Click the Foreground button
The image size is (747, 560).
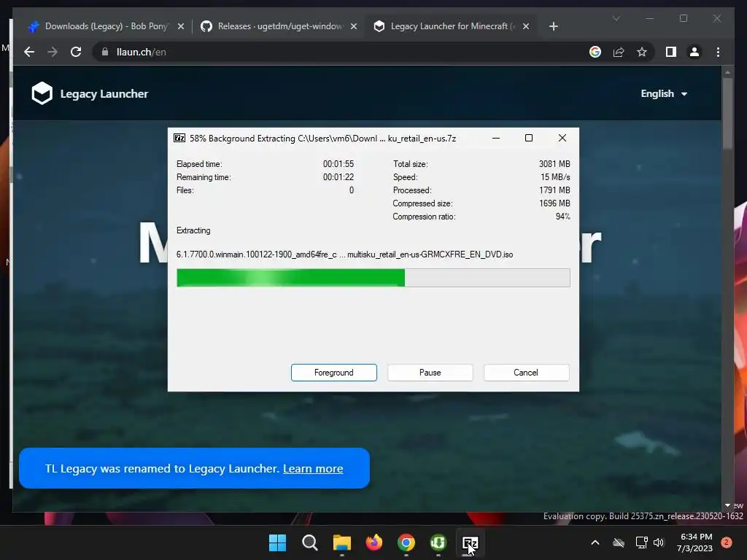334,373
